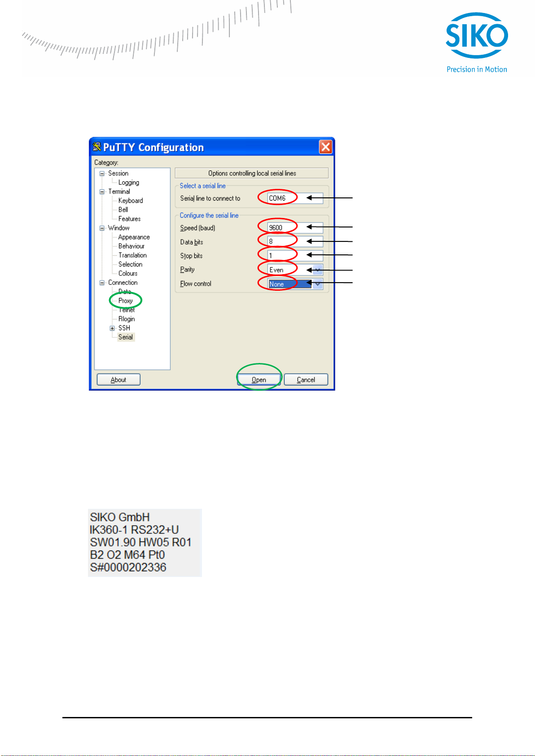Select the Terminal category
Screen dimensions: 535x756
point(119,192)
